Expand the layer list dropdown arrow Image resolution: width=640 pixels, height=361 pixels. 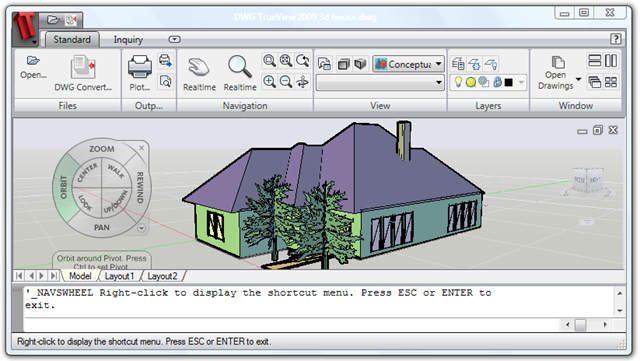(x=521, y=82)
